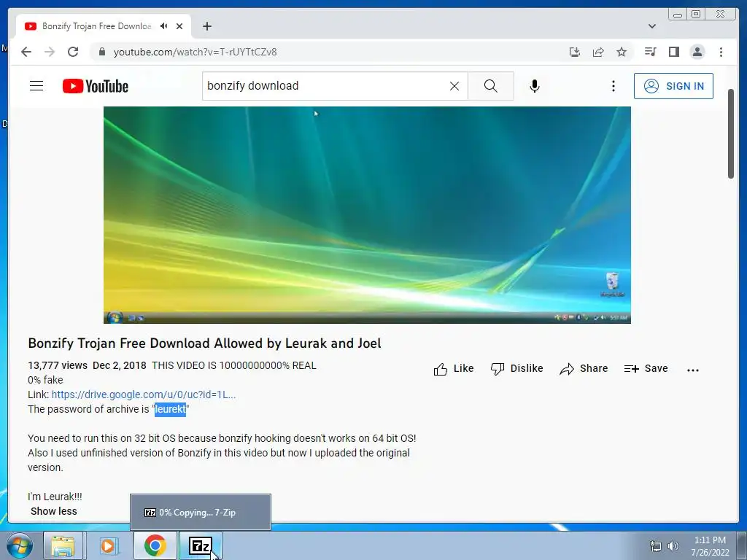Clear the search box with the X
747x560 pixels.
point(454,86)
